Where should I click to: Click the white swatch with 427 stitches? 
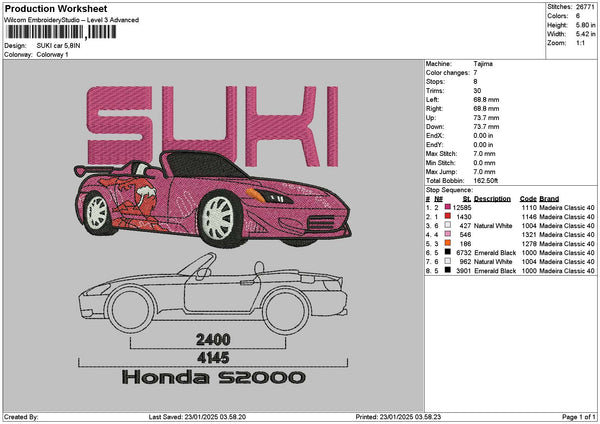[448, 225]
